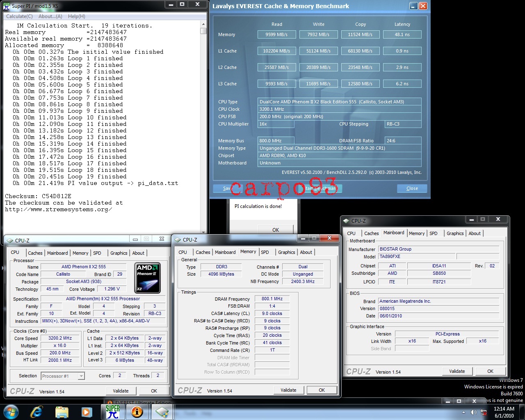
Task: Click CPU Type DualCore AMD Phenom row
Action: [x=340, y=102]
